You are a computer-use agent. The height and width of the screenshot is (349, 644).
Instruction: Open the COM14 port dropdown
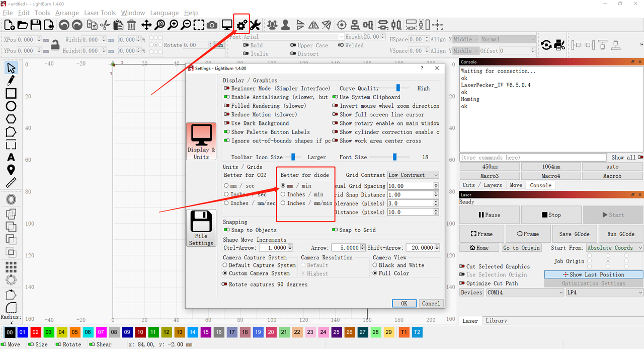click(x=524, y=293)
